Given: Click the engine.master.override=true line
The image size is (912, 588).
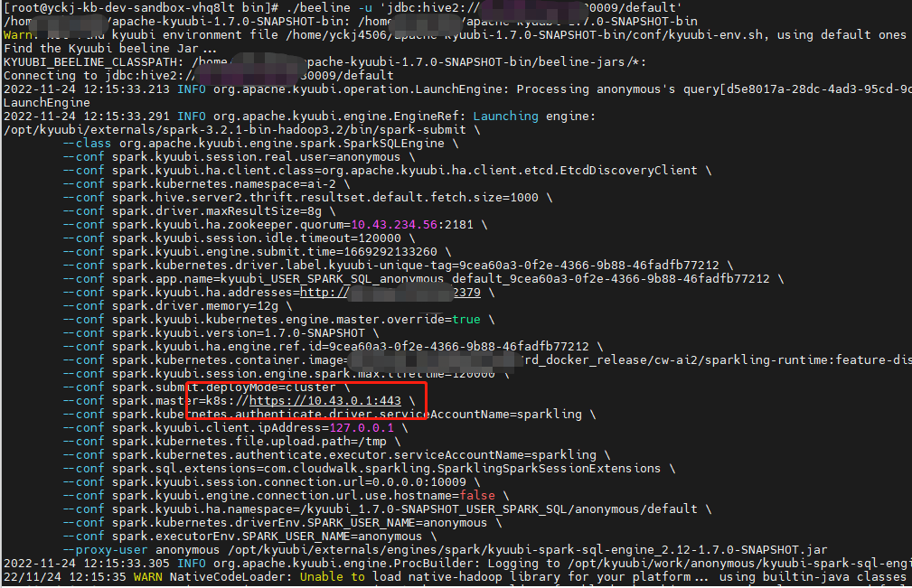Looking at the screenshot, I should [278, 320].
